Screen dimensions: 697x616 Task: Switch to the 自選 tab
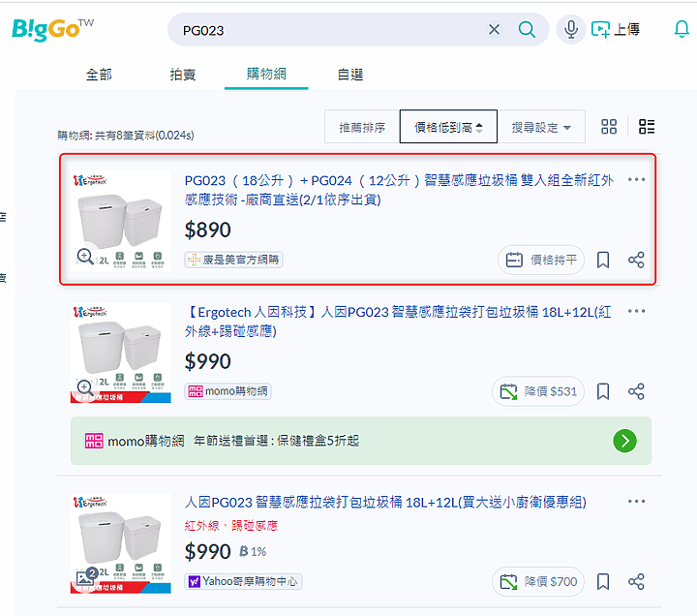(350, 75)
